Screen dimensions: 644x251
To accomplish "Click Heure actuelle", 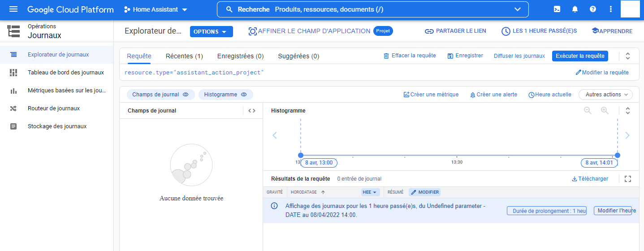I will tap(550, 95).
